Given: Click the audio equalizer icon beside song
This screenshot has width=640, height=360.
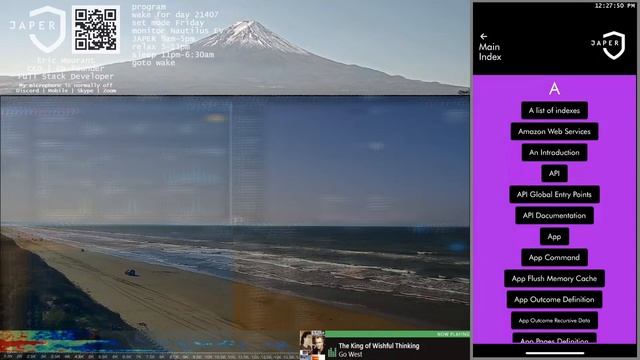Looking at the screenshot, I should (332, 352).
